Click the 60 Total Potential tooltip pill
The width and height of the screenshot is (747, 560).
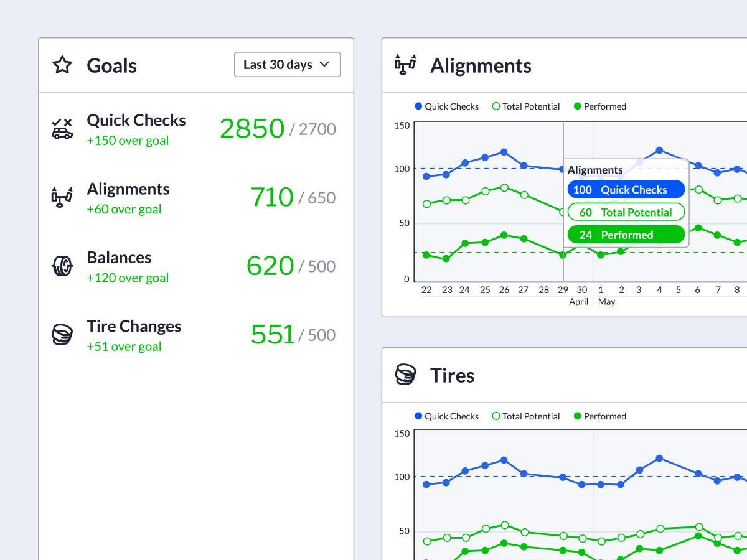626,212
